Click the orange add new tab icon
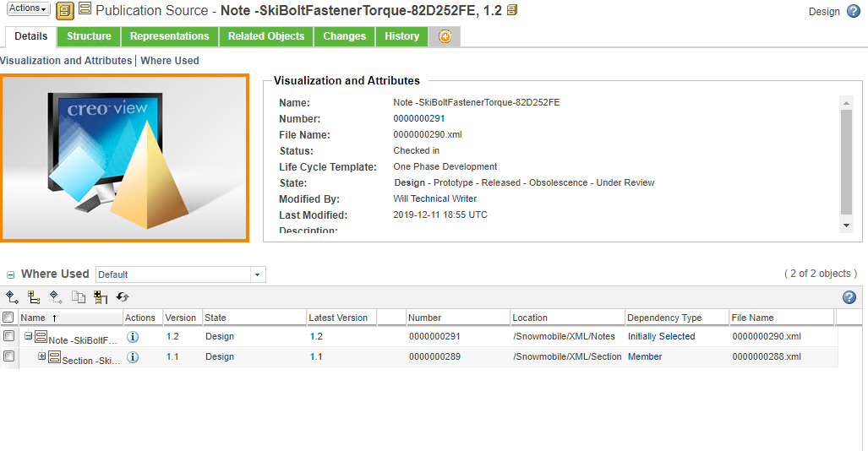The image size is (868, 451). coord(445,36)
